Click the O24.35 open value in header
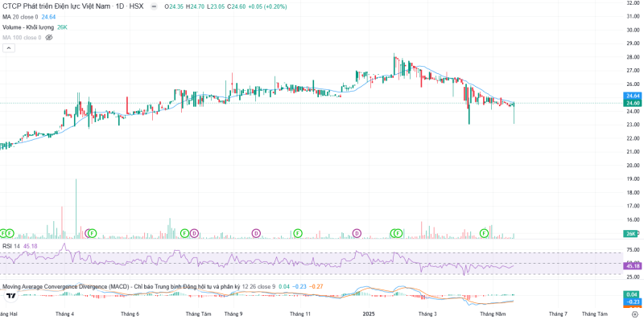This screenshot has width=644, height=320. [x=175, y=7]
